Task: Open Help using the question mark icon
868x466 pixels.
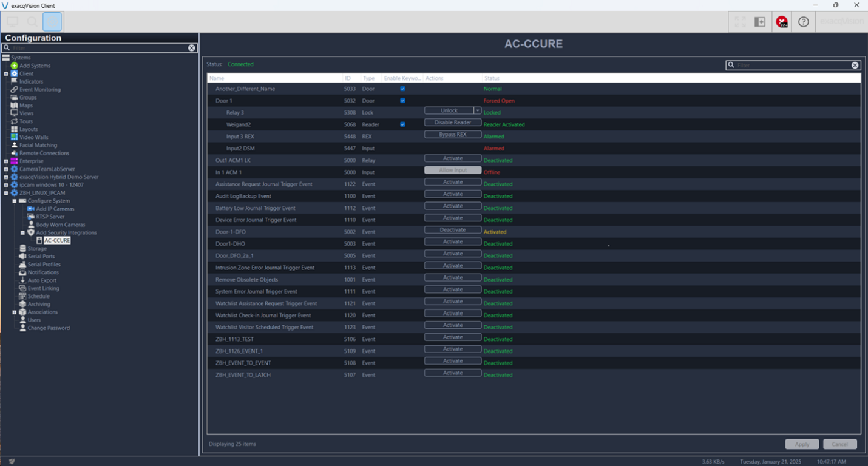Action: click(x=804, y=22)
